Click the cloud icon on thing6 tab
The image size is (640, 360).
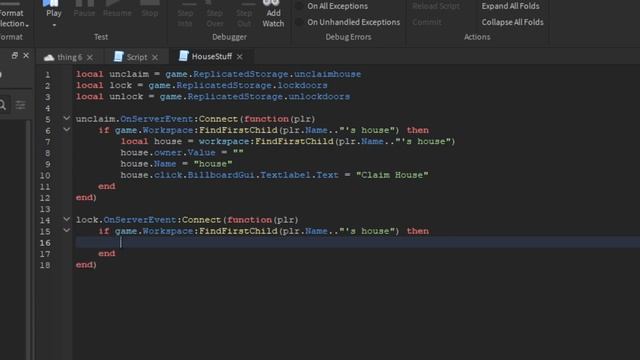49,58
